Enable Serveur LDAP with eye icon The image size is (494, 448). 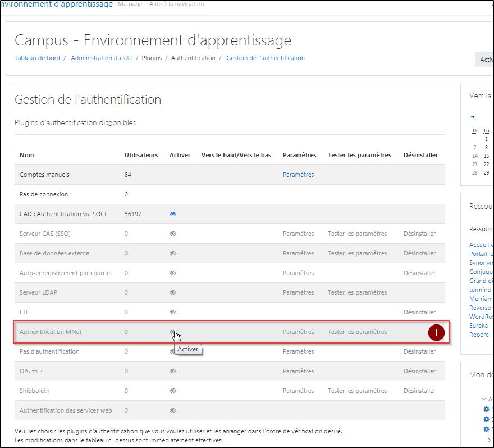click(173, 292)
